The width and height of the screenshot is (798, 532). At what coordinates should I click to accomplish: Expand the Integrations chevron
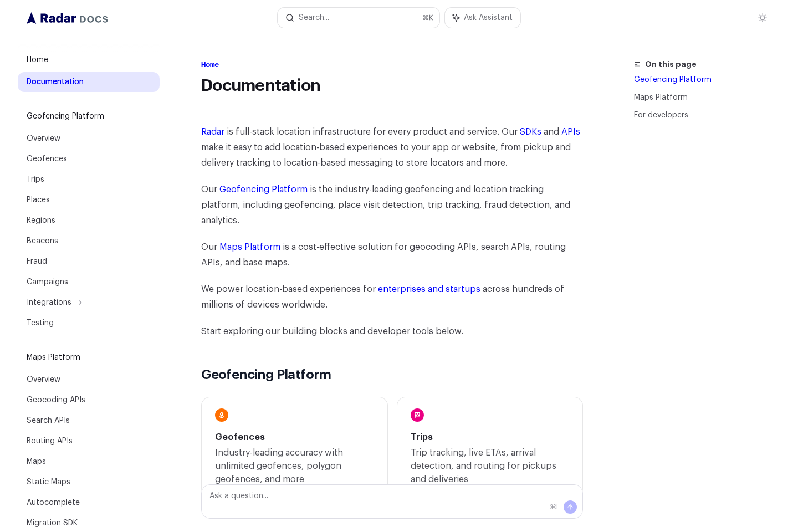80,303
